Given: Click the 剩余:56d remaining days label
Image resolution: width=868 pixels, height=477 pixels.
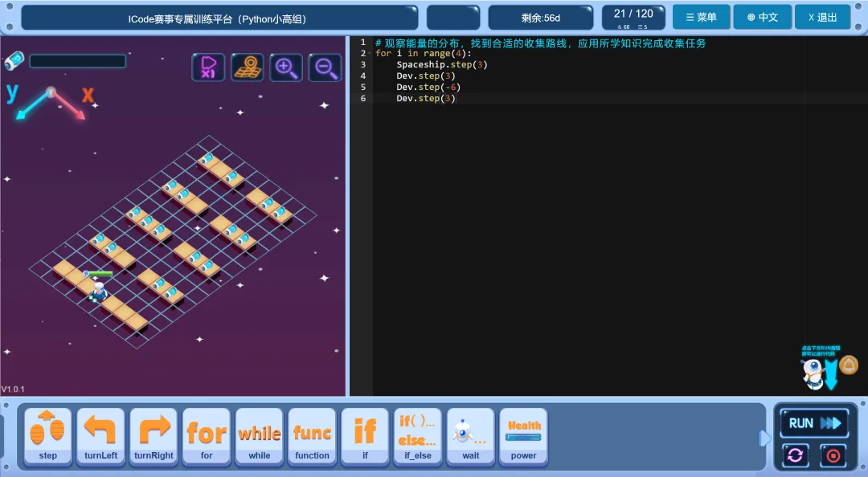Looking at the screenshot, I should click(x=541, y=18).
